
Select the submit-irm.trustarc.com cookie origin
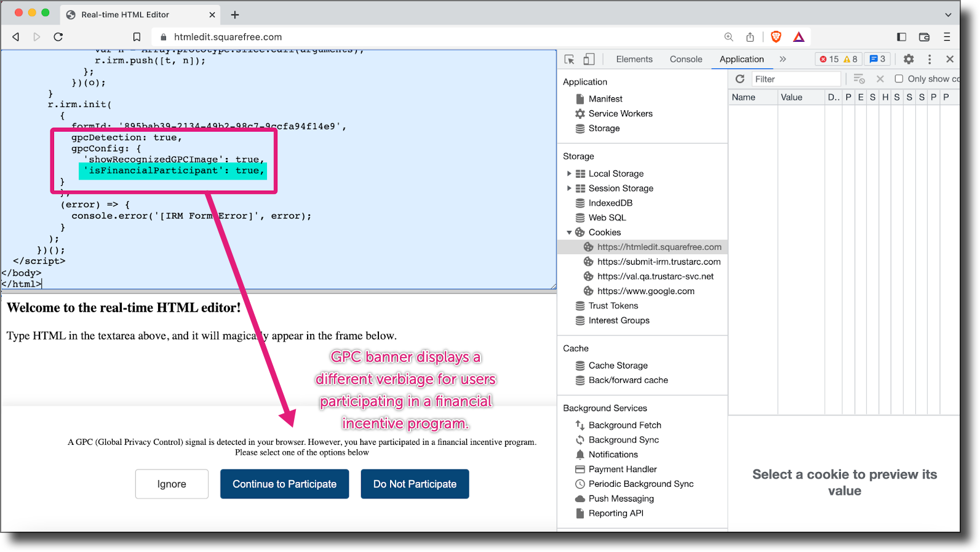(x=659, y=262)
